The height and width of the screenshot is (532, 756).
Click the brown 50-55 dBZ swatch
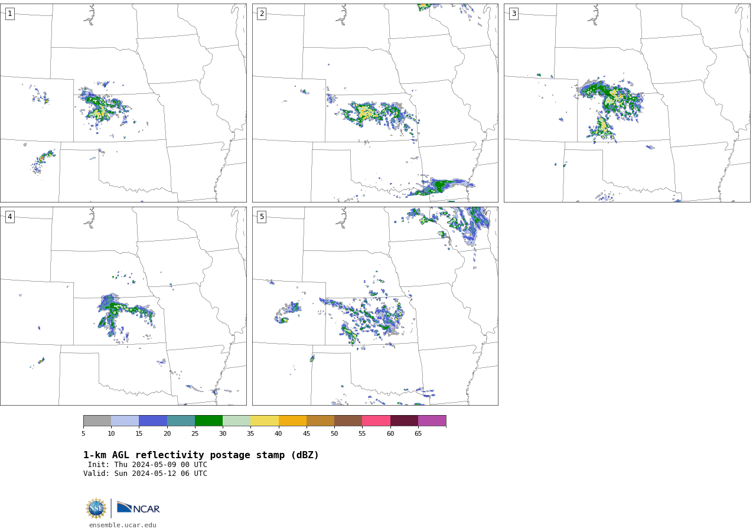[348, 420]
